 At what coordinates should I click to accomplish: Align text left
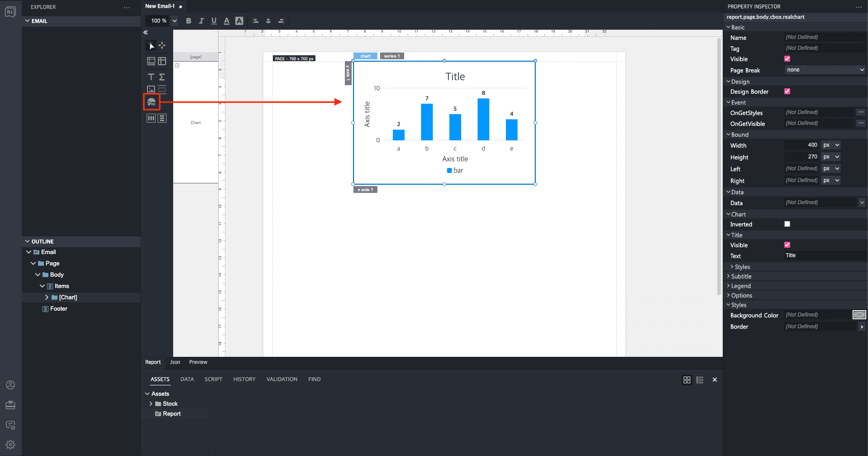tap(256, 21)
